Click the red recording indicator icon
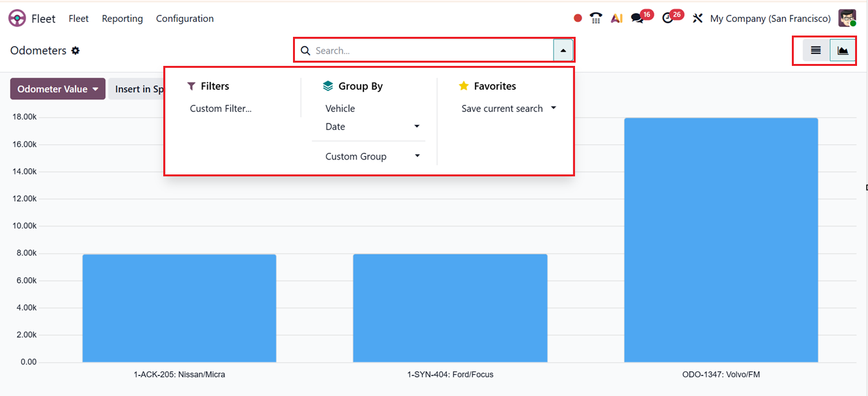Viewport: 868px width, 396px height. coord(578,19)
